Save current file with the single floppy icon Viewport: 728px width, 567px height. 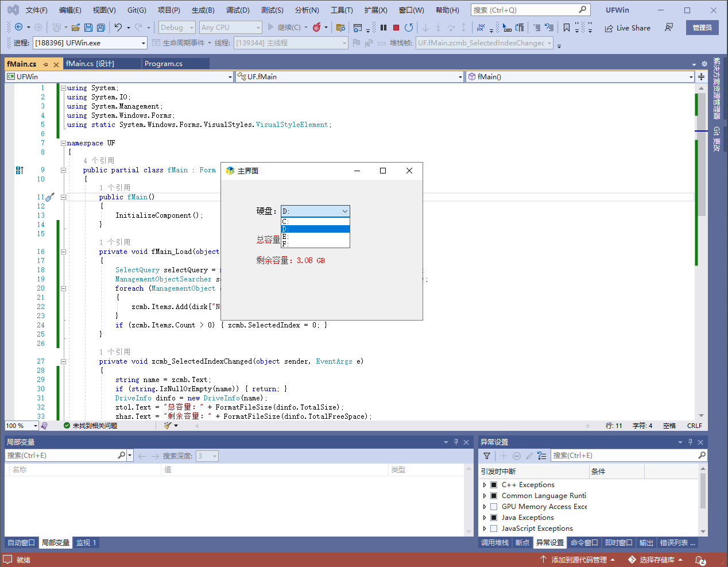88,27
